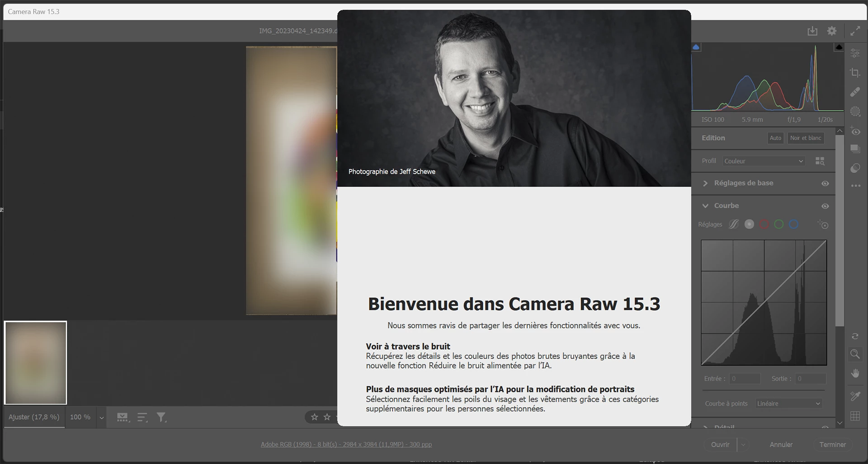Toggle the color sampler eyedropper tool

tap(855, 396)
